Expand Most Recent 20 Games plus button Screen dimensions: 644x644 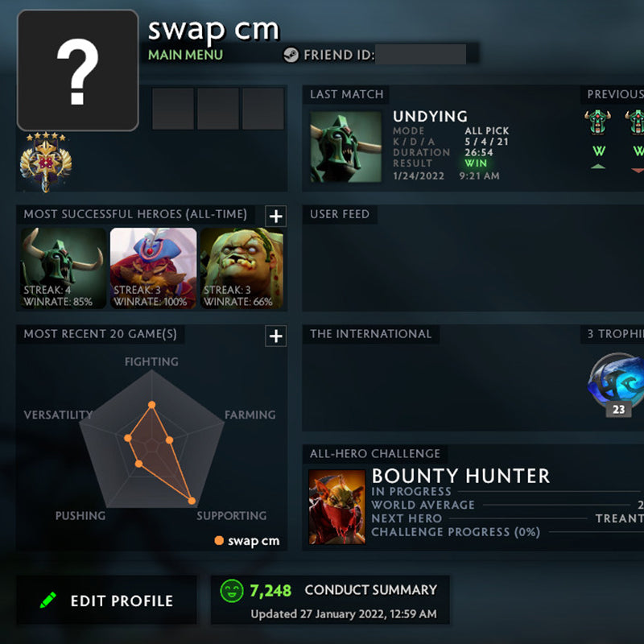pyautogui.click(x=275, y=336)
